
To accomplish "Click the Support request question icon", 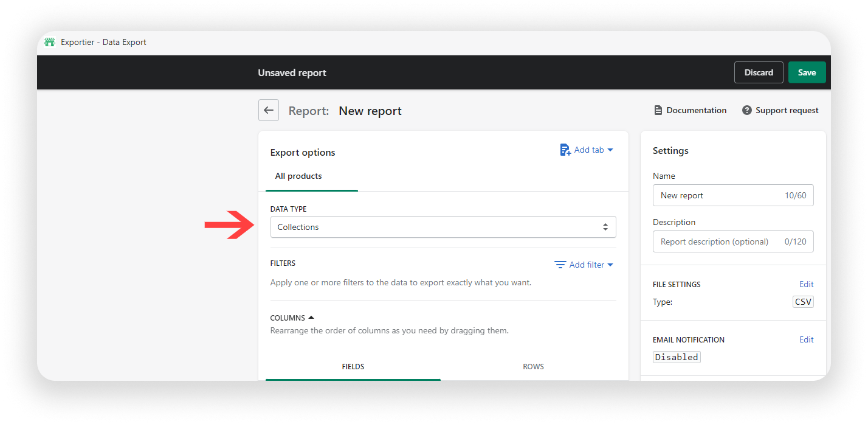I will click(x=746, y=110).
